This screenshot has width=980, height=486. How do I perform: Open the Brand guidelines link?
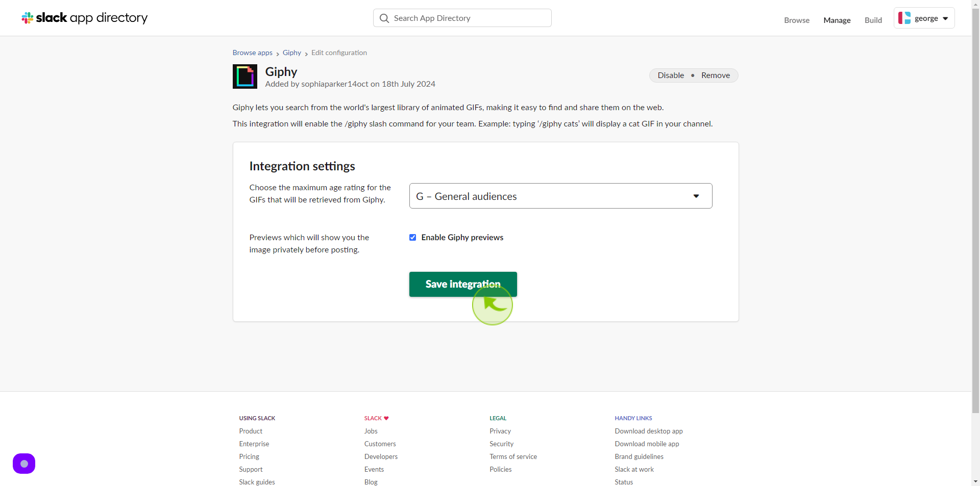tap(639, 457)
